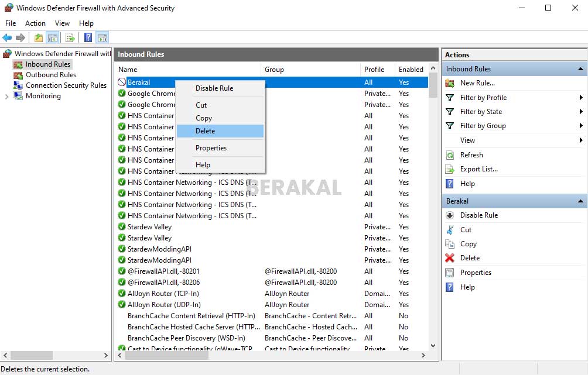Click the Export List toolbar icon

(70, 37)
